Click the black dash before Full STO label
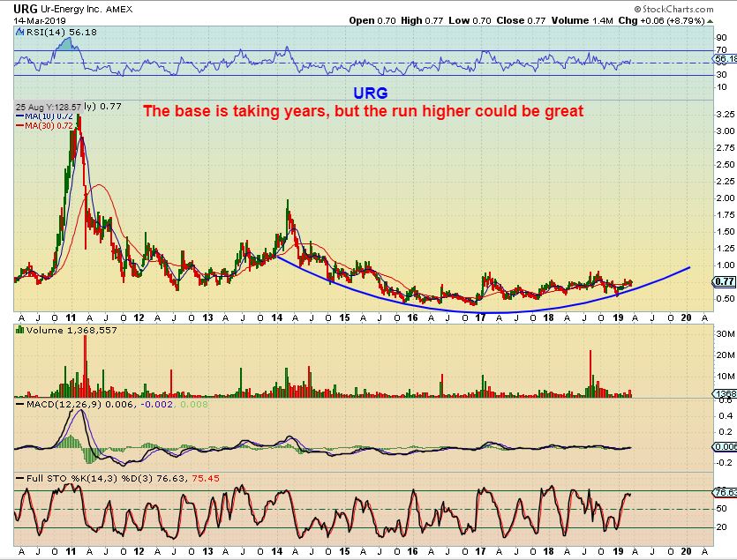This screenshot has height=560, width=737. pyautogui.click(x=19, y=478)
